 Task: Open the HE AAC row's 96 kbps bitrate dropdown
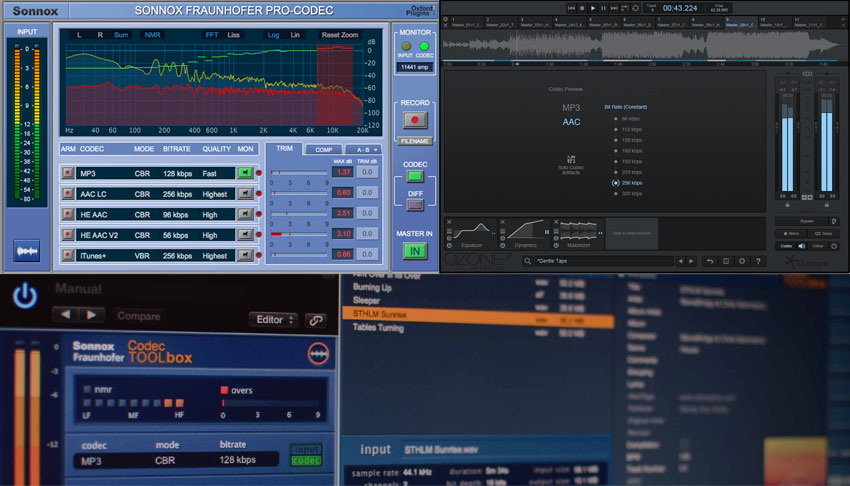point(176,215)
